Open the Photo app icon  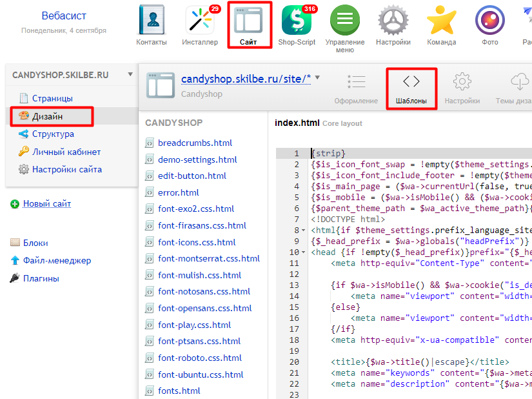pyautogui.click(x=489, y=21)
